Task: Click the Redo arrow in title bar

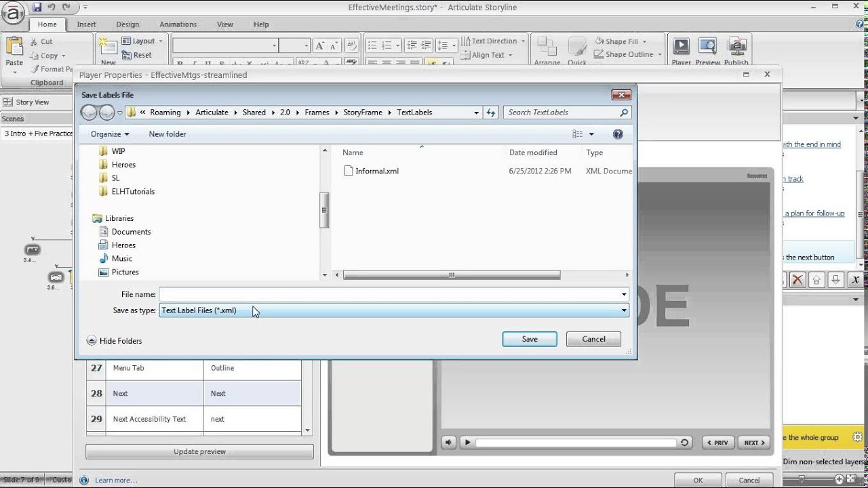Action: click(x=66, y=7)
